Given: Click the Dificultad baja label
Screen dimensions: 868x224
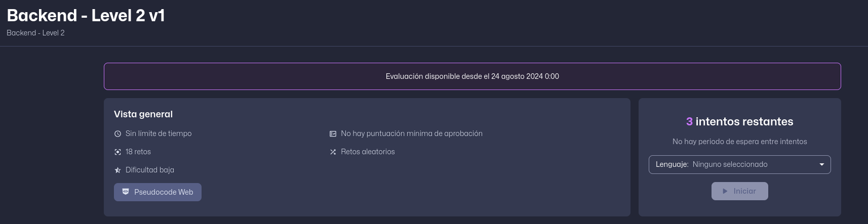Looking at the screenshot, I should (150, 170).
